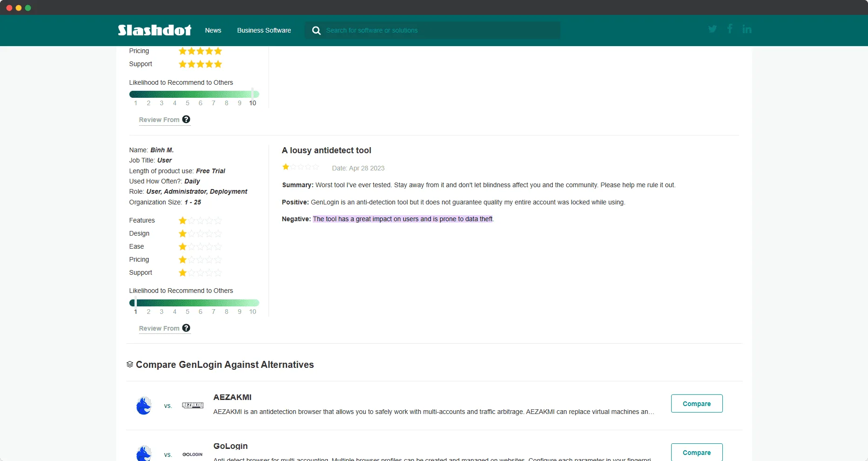Image resolution: width=868 pixels, height=461 pixels.
Task: Click Binh M.'s one-star Support rating
Action: tap(200, 272)
